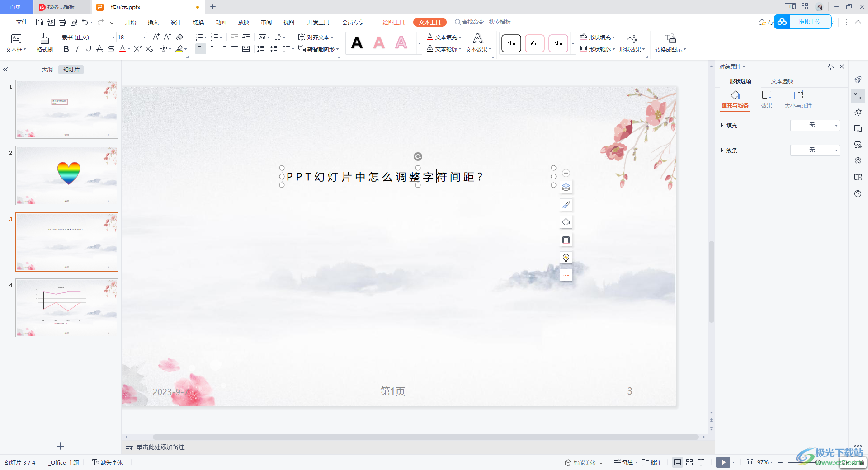Open the 动画 ribbon tab
Image resolution: width=868 pixels, height=470 pixels.
pyautogui.click(x=221, y=22)
